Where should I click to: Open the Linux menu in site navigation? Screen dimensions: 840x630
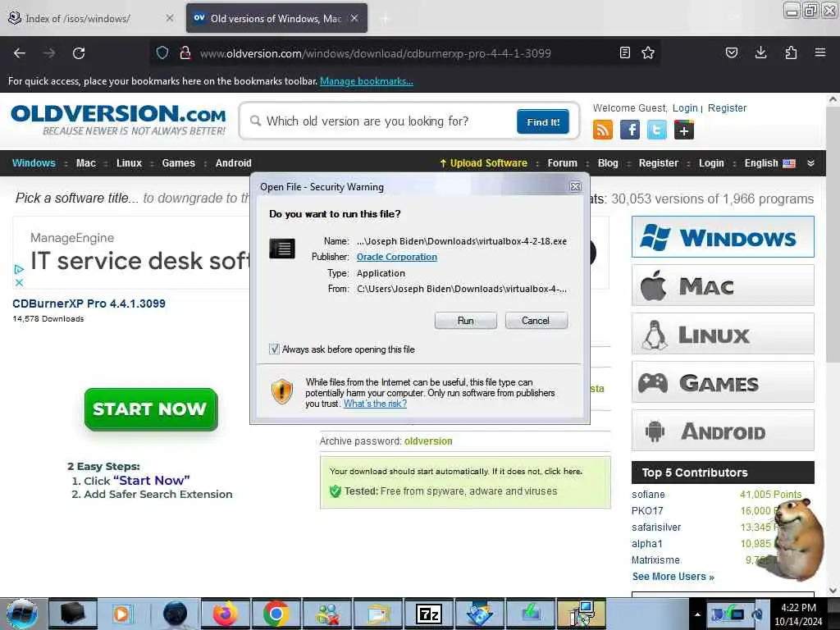tap(129, 163)
